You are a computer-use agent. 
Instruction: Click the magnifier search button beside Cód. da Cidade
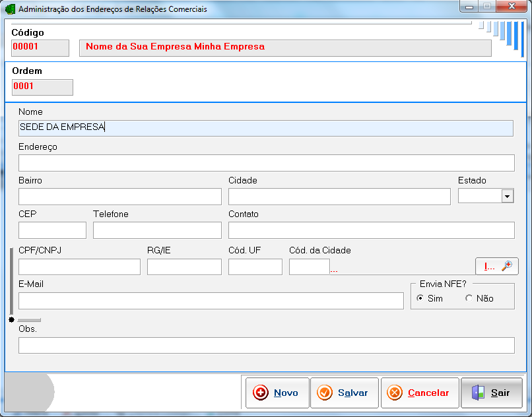496,266
